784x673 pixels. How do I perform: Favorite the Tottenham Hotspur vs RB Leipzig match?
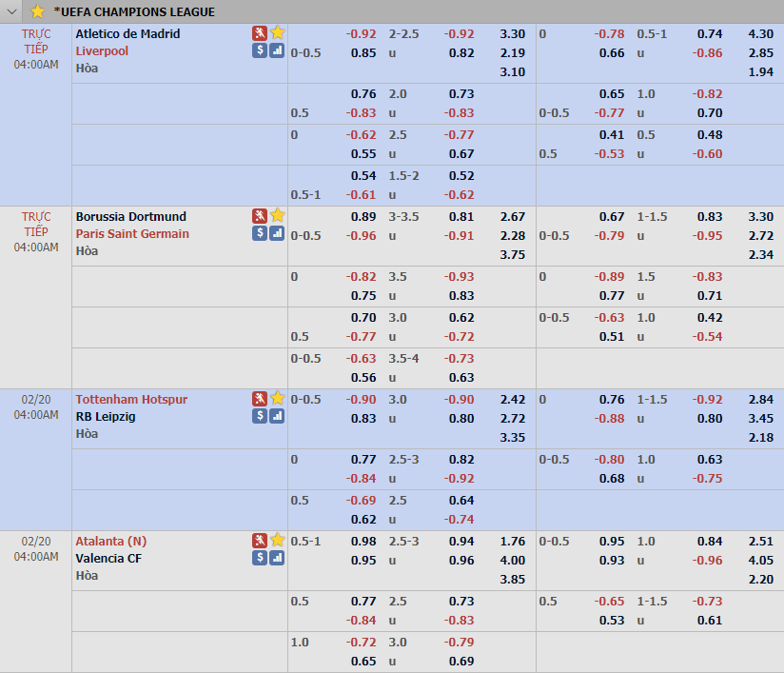tap(278, 398)
